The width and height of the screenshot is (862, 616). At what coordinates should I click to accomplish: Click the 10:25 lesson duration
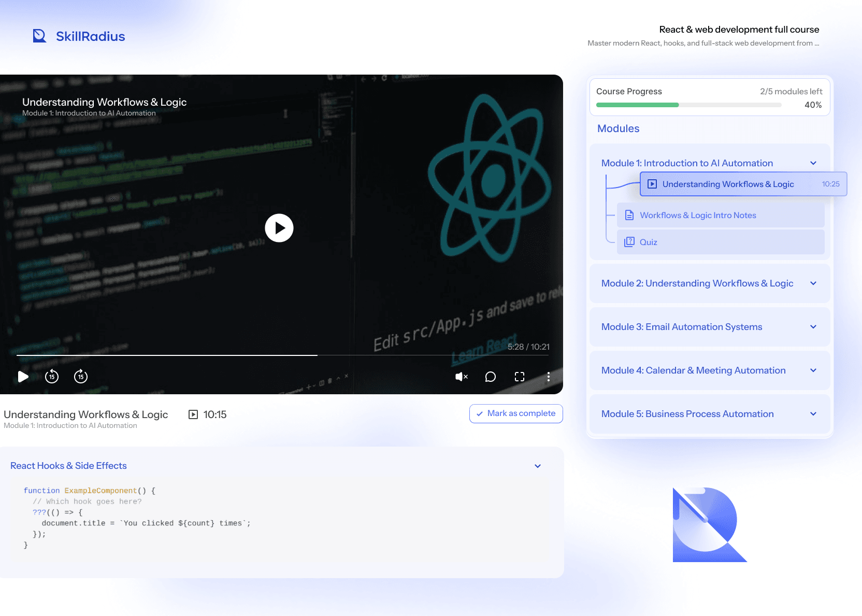coord(830,184)
